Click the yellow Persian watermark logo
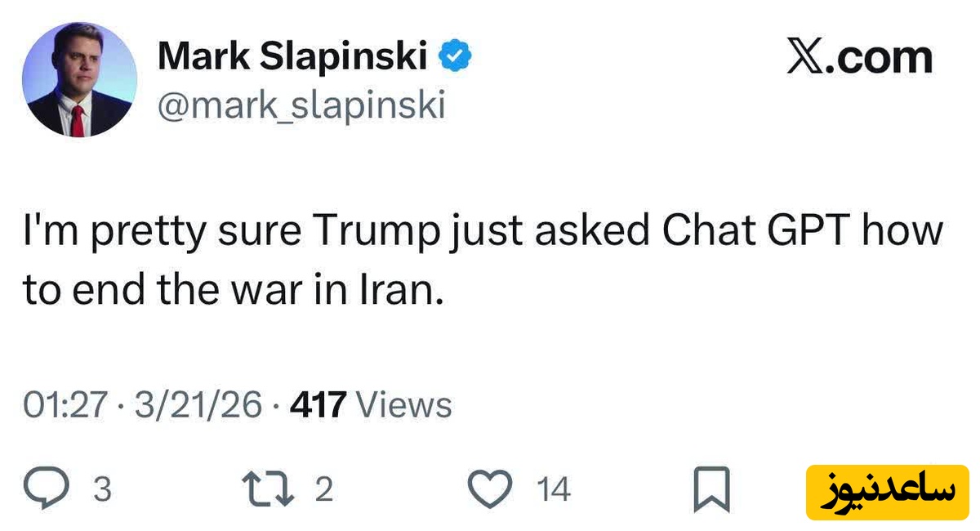Viewport: 980px width, 531px height. (x=885, y=490)
